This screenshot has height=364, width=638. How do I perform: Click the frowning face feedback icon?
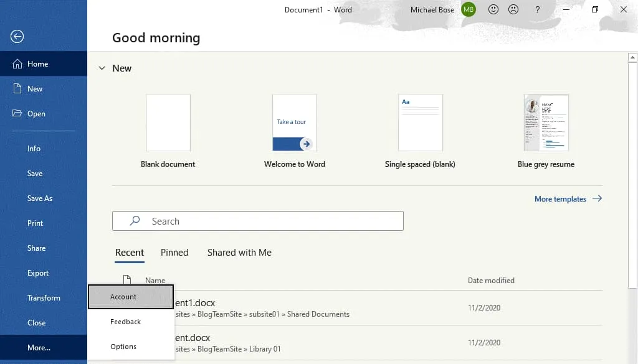pyautogui.click(x=513, y=9)
